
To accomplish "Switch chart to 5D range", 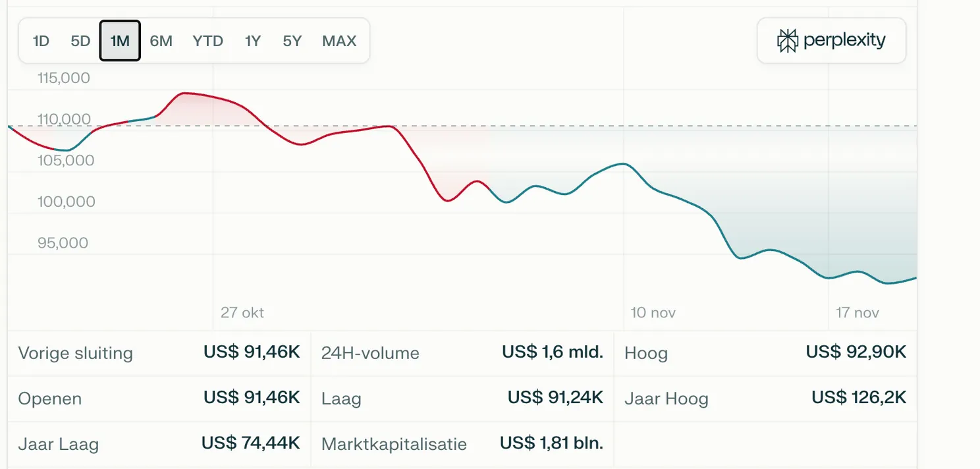I will coord(80,41).
